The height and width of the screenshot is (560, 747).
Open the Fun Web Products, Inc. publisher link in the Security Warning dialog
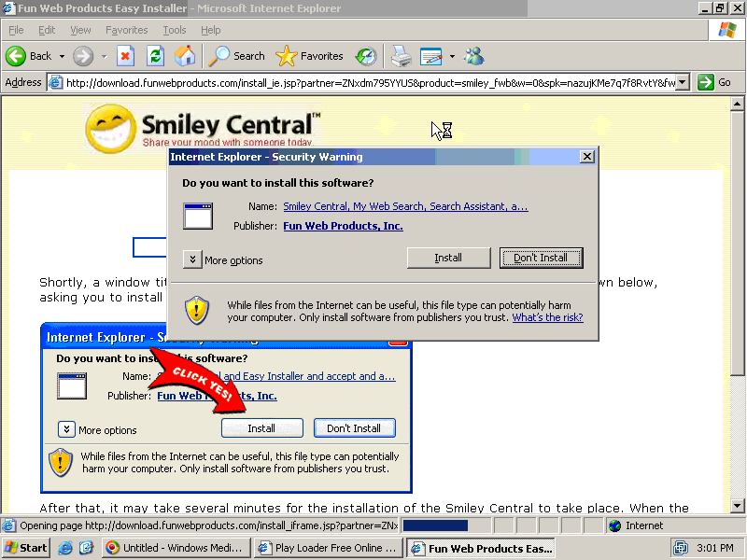(343, 226)
